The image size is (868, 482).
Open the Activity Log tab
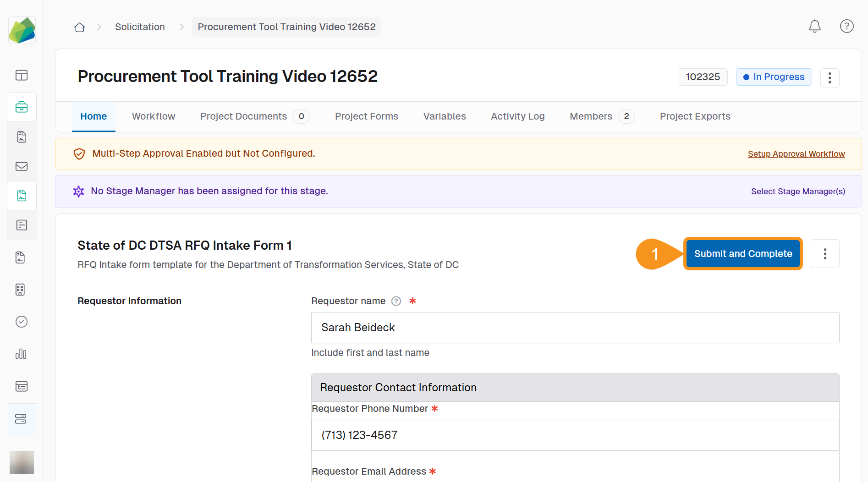click(x=517, y=116)
